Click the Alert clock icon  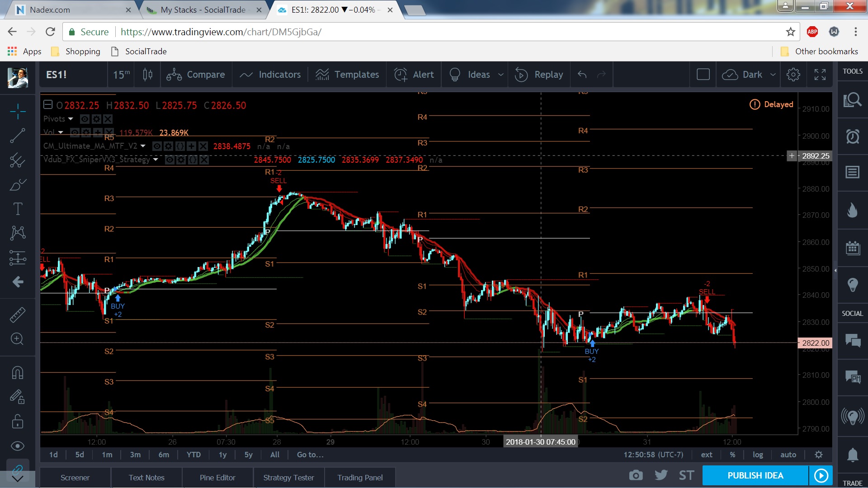[401, 75]
